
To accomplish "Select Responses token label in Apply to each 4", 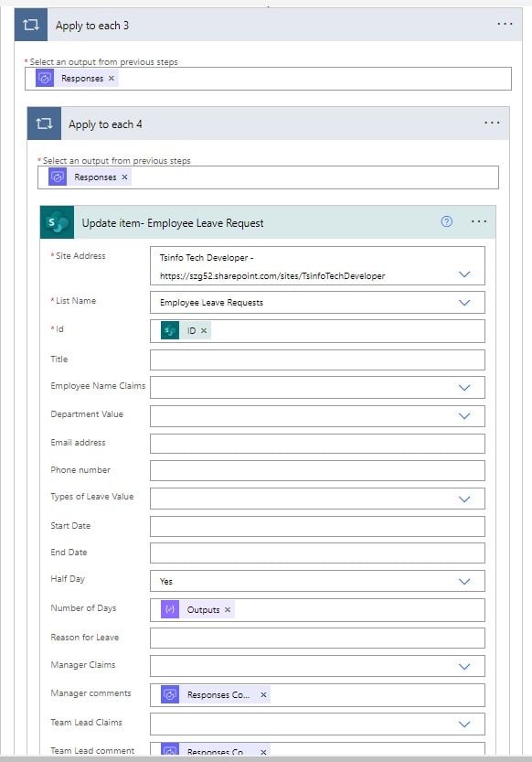I will pyautogui.click(x=95, y=177).
